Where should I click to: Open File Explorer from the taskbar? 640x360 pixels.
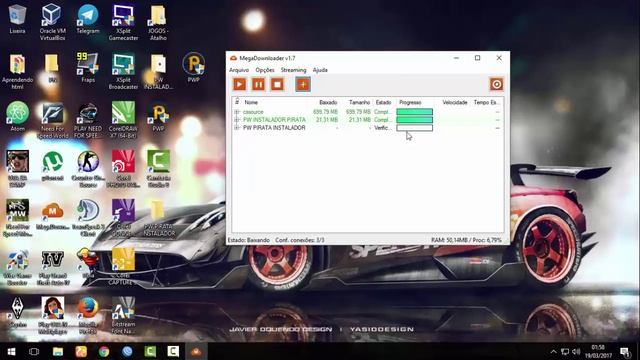click(x=58, y=351)
